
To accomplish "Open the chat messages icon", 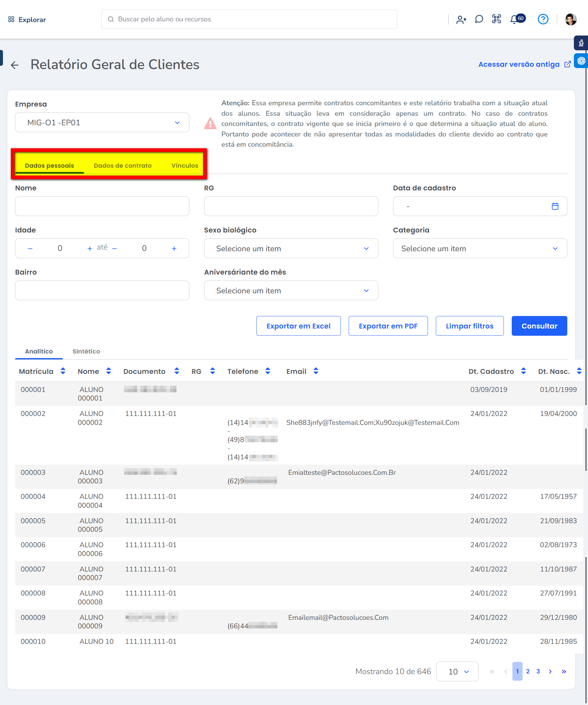I will click(479, 19).
